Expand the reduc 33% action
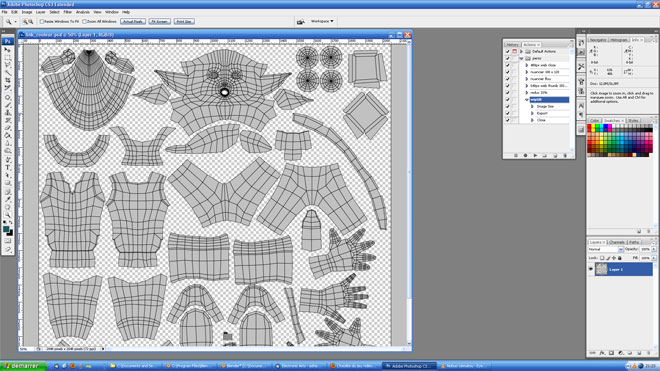Image resolution: width=660 pixels, height=371 pixels. pyautogui.click(x=527, y=93)
